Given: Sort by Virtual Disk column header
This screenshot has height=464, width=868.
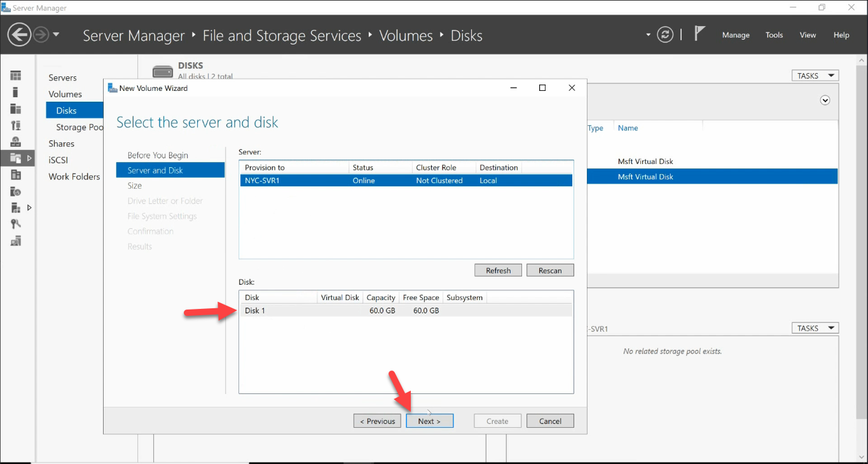Looking at the screenshot, I should coord(340,297).
